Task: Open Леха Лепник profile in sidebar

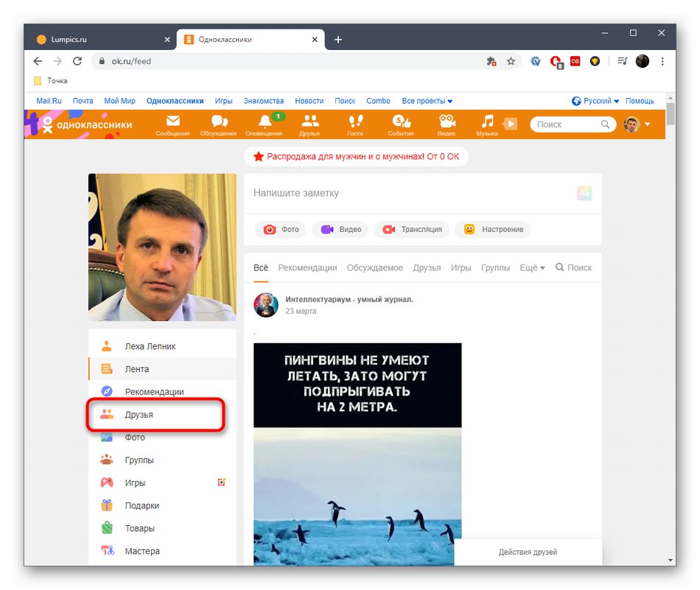Action: pos(163,346)
